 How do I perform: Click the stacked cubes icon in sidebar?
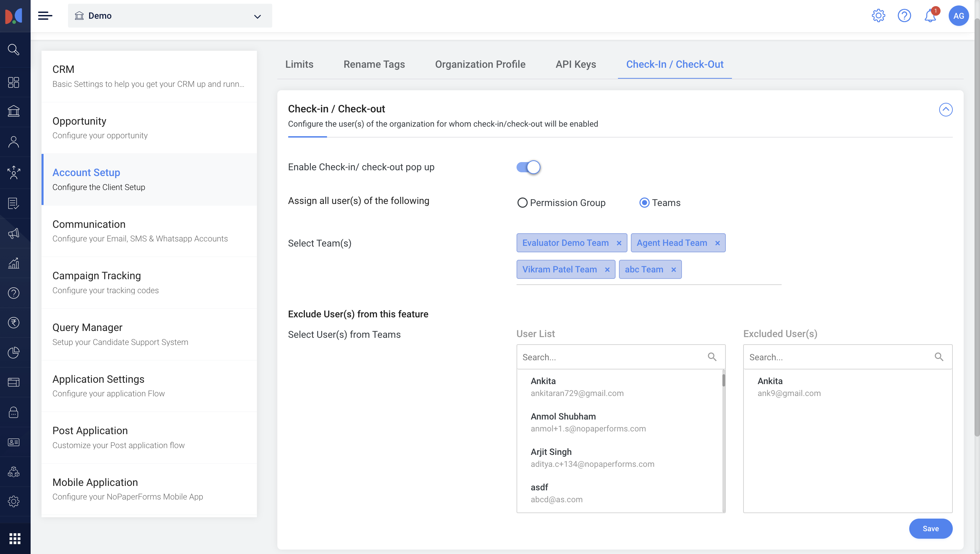[14, 472]
